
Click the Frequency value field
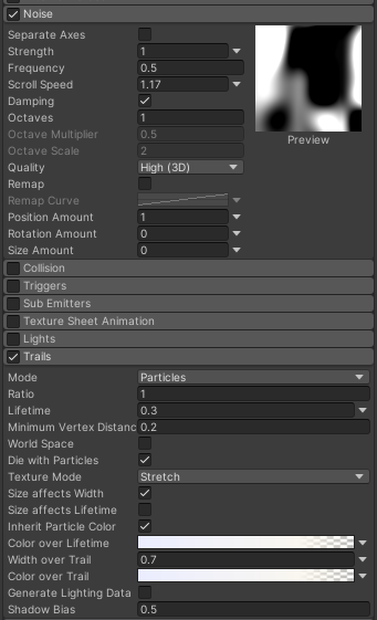[190, 68]
